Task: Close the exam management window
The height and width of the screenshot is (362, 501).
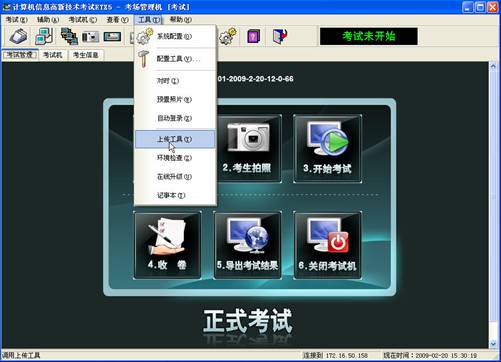Action: [493, 7]
